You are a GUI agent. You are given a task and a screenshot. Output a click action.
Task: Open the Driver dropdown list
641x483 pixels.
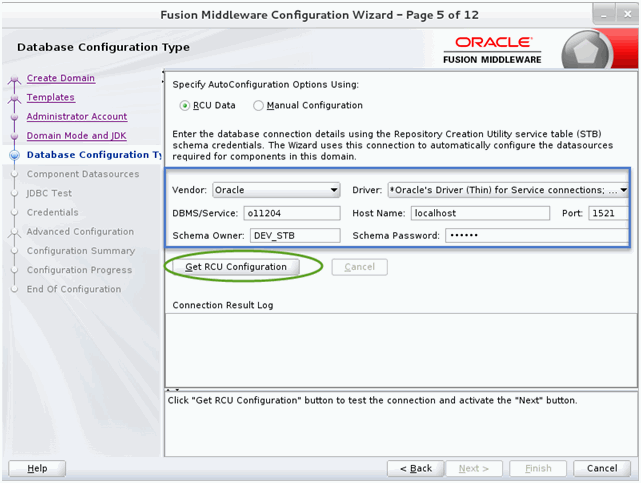pos(508,190)
